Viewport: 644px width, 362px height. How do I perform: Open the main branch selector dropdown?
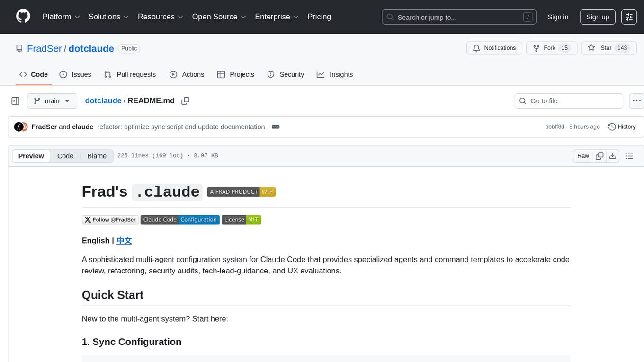pos(52,101)
